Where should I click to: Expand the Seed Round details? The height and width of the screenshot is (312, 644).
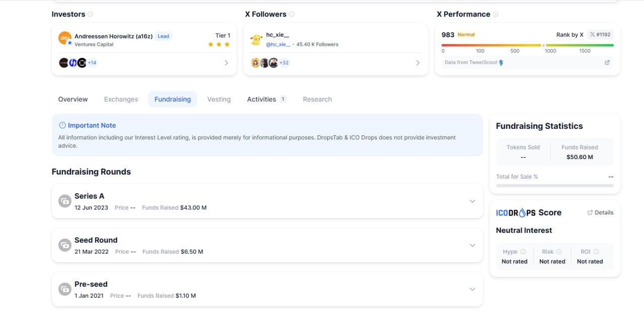[x=472, y=245]
